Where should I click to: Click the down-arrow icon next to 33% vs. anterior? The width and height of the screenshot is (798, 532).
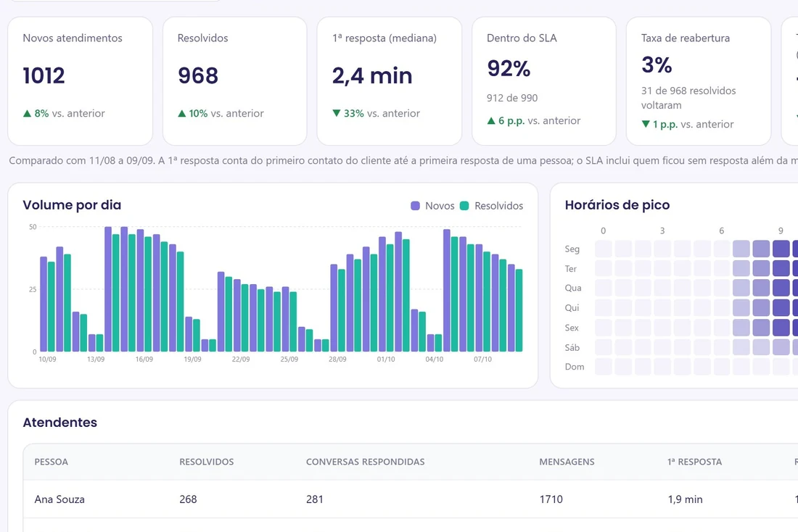pos(337,113)
